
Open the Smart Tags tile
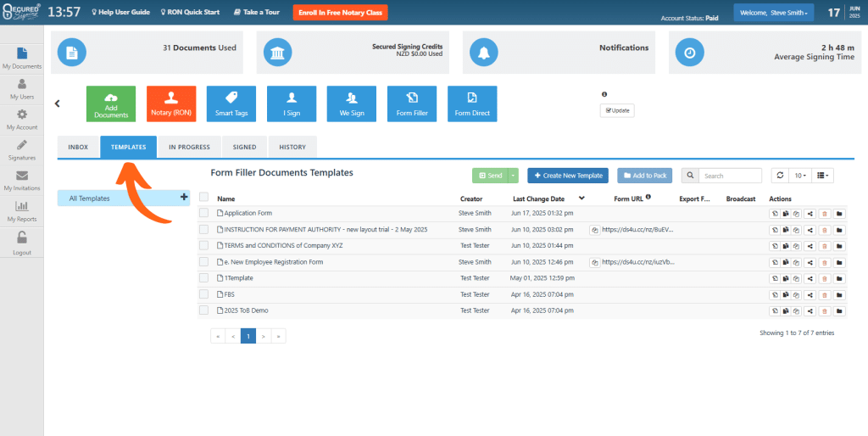click(231, 103)
